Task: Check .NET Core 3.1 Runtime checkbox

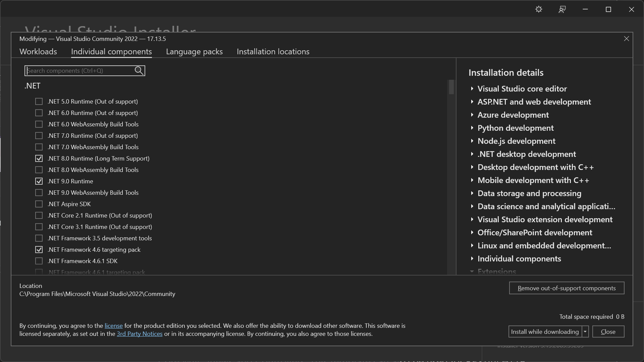Action: tap(39, 227)
